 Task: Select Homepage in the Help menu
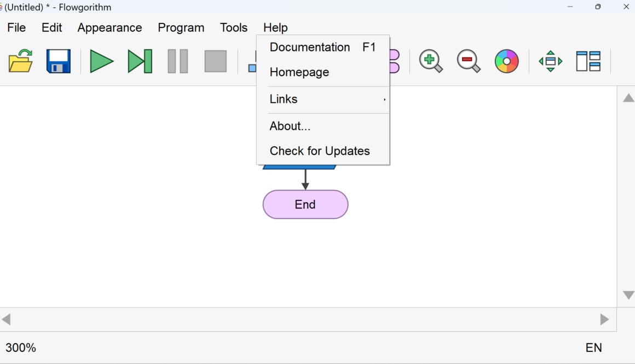click(x=299, y=72)
